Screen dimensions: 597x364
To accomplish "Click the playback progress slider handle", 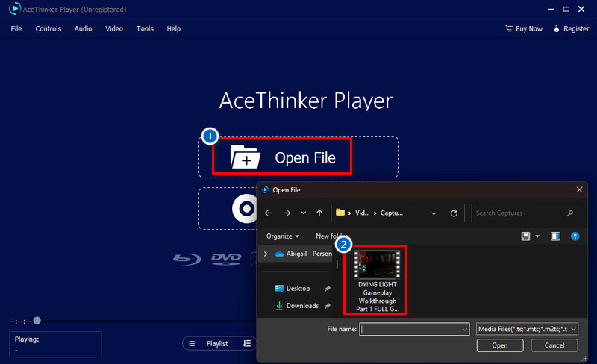I will click(37, 321).
